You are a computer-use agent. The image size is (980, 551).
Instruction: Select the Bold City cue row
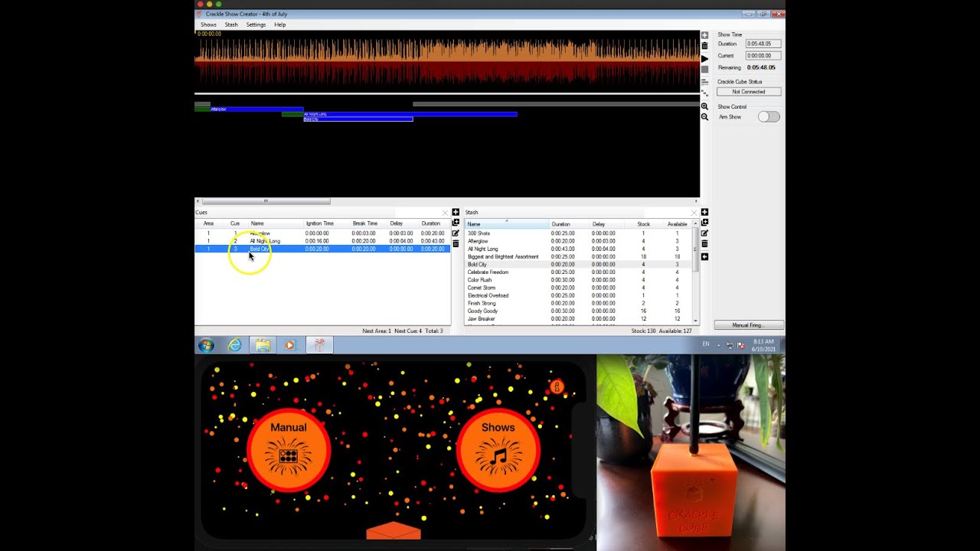[322, 249]
